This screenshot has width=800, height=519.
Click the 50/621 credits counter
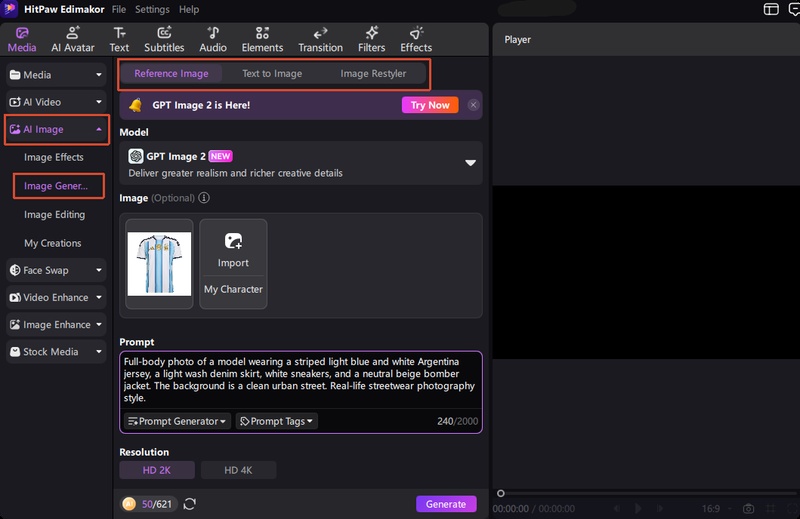tap(157, 504)
